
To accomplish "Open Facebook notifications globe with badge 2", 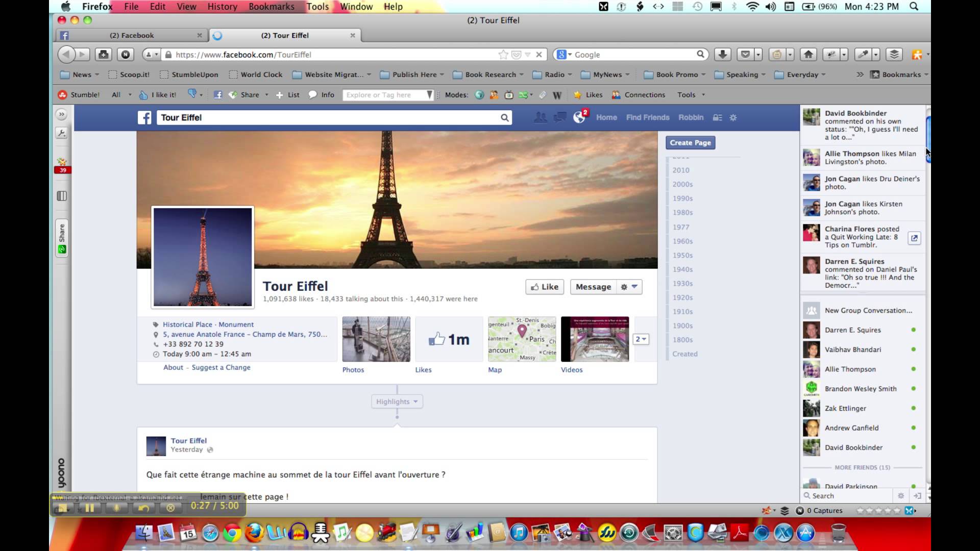I will (x=579, y=117).
